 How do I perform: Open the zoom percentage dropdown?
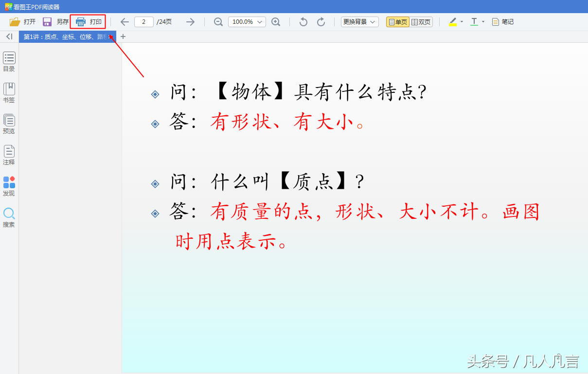click(x=247, y=21)
